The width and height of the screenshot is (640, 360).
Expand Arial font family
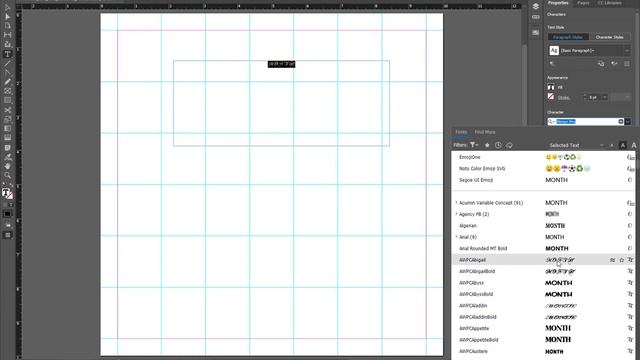[456, 237]
